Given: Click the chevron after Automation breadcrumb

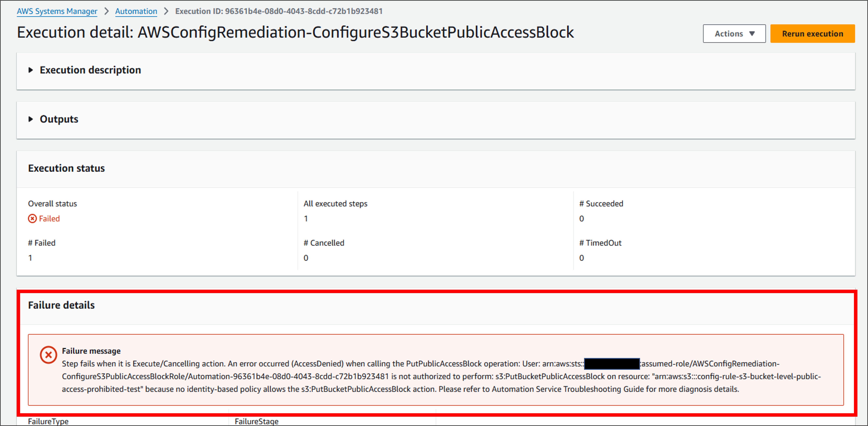Looking at the screenshot, I should (166, 11).
